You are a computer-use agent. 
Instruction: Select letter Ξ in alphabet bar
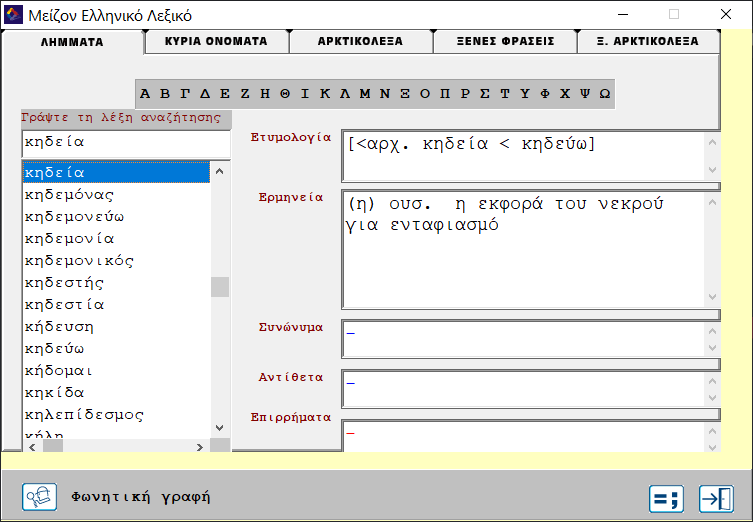coord(405,94)
